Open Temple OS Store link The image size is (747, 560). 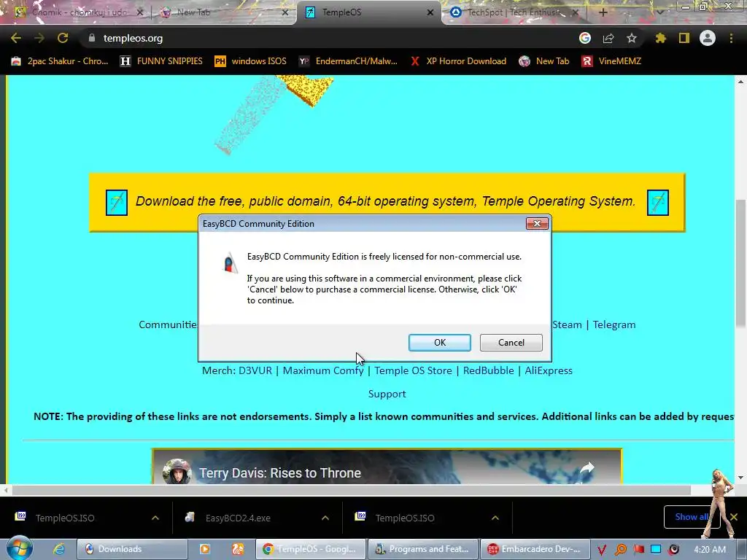point(413,370)
